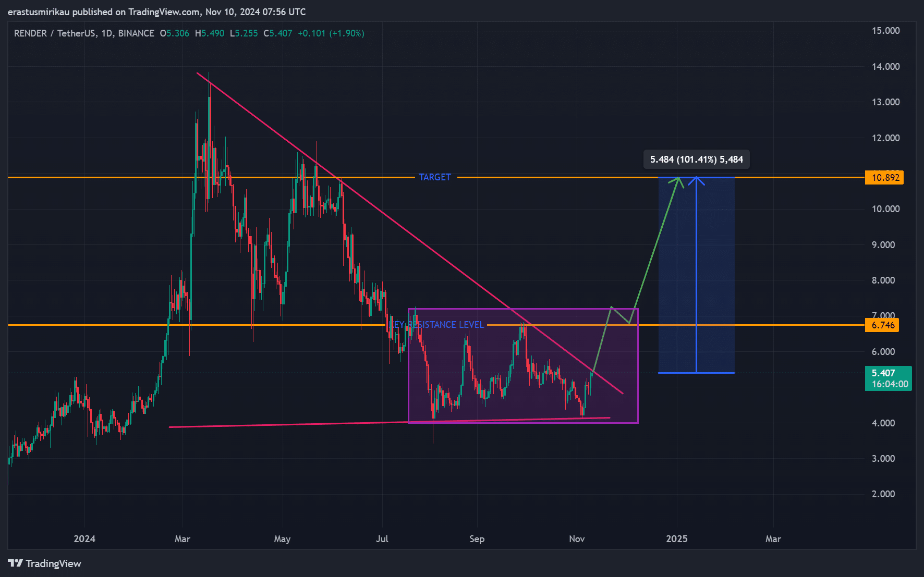This screenshot has width=924, height=577.
Task: Click the +0.101 (+1.90%) change value
Action: [331, 33]
